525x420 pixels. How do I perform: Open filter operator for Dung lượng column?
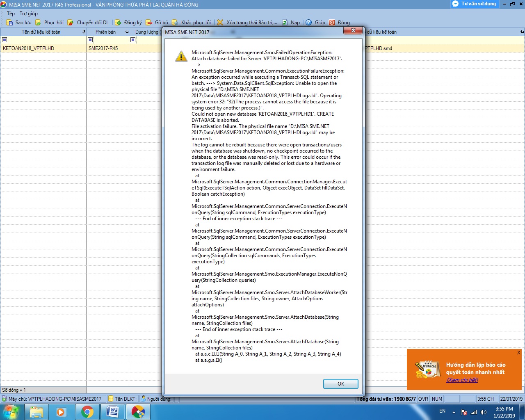click(133, 40)
